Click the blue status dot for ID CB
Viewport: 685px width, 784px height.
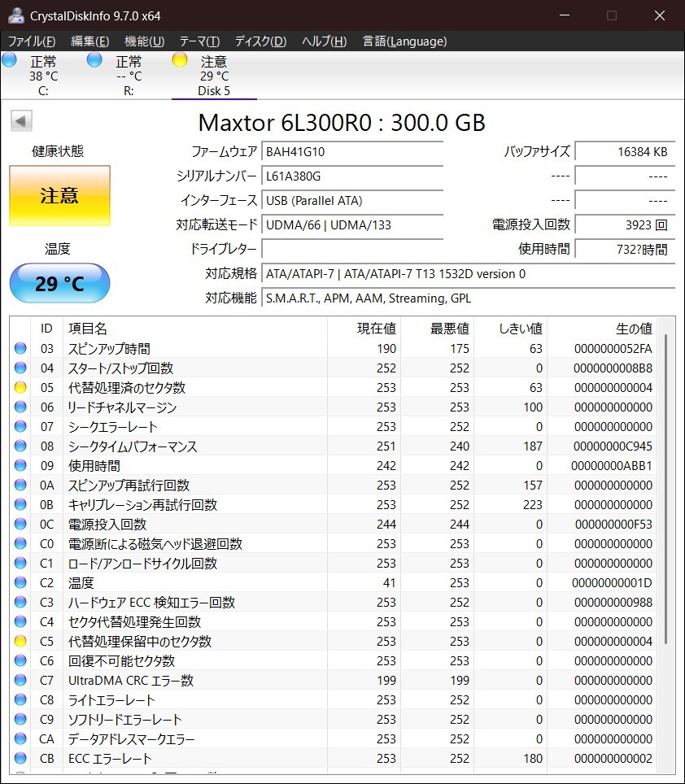[x=20, y=757]
